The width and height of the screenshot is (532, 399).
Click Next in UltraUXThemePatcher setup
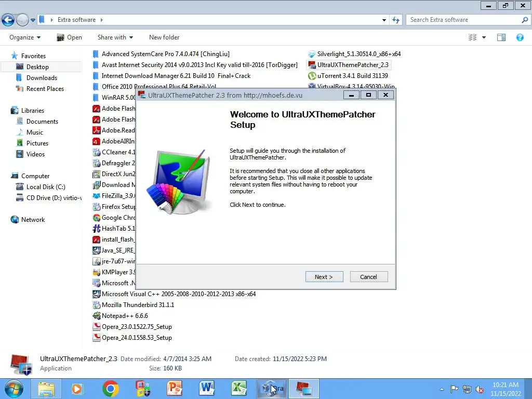tap(324, 277)
